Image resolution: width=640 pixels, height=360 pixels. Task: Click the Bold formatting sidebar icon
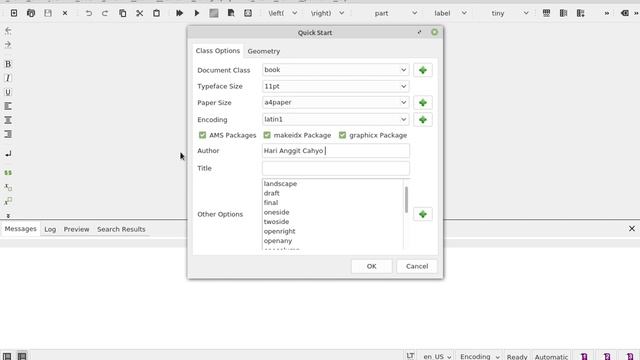click(8, 64)
